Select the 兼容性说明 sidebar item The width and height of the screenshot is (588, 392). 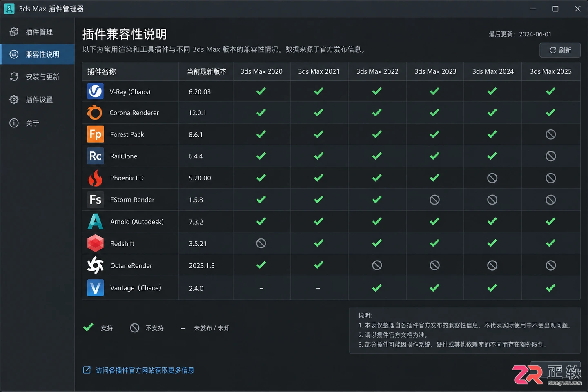tap(38, 54)
